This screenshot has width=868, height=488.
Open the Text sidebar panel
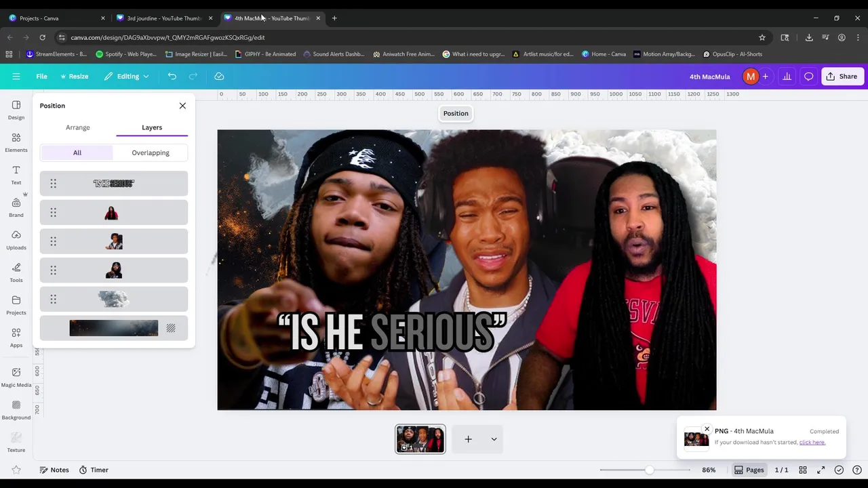[x=16, y=175]
